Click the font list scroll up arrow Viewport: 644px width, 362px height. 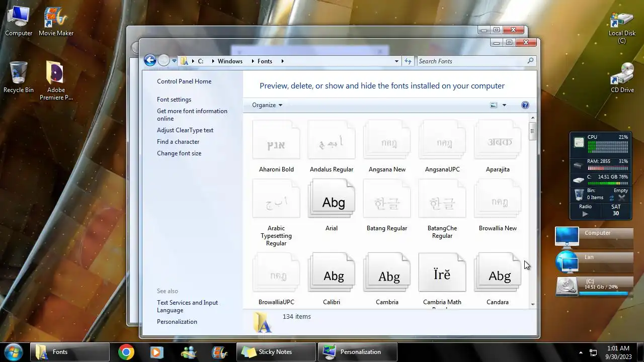pyautogui.click(x=533, y=118)
